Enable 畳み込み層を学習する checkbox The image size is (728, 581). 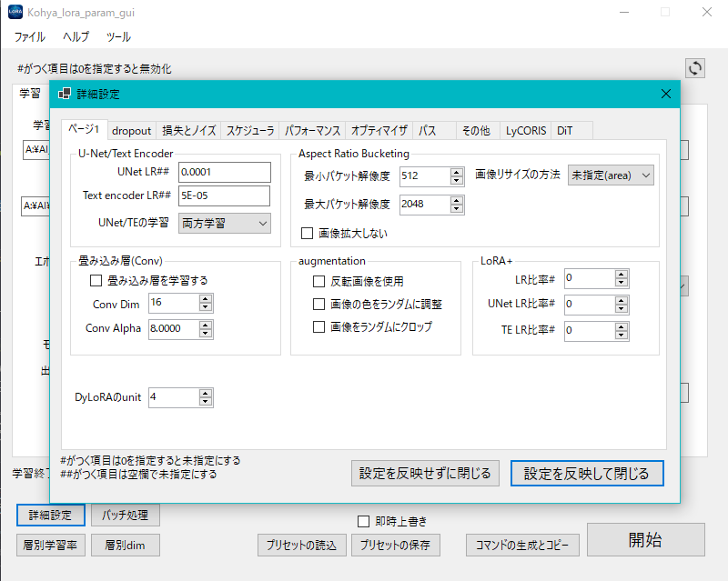pos(96,281)
